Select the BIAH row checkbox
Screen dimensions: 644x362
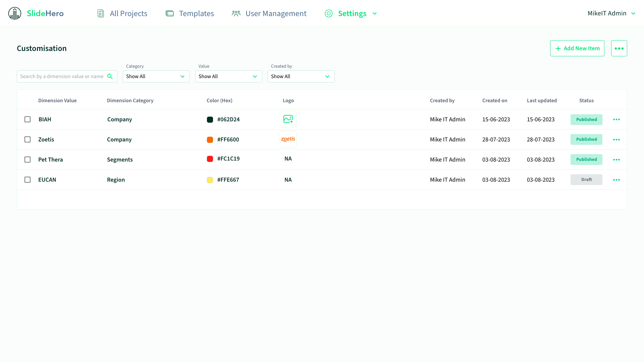tap(28, 119)
